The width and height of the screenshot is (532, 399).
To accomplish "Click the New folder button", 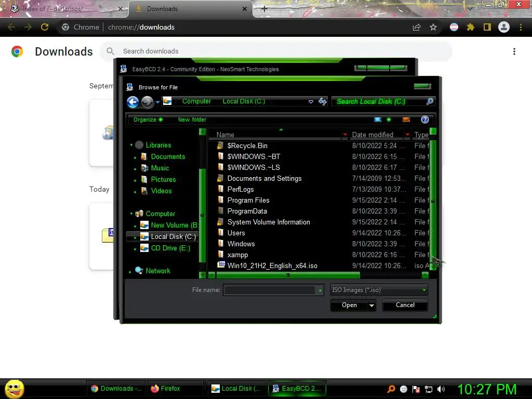I will click(192, 119).
